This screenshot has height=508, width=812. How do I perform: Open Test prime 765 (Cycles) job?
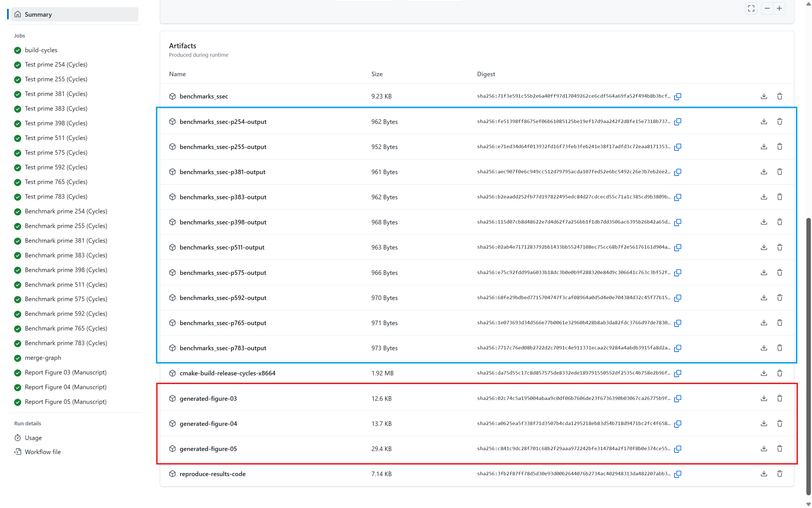[x=56, y=182]
